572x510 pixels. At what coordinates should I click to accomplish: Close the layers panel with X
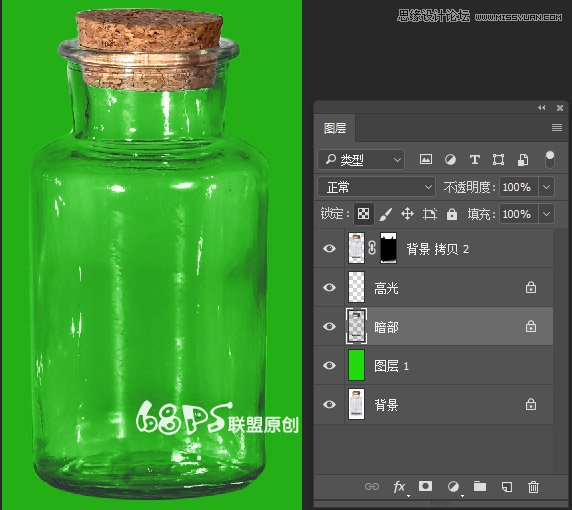tap(560, 108)
